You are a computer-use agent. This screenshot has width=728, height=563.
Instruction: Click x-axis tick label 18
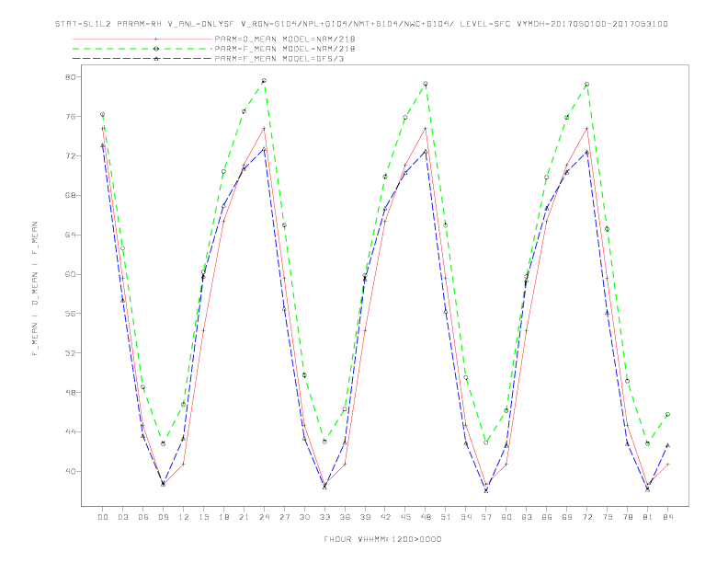tap(224, 517)
